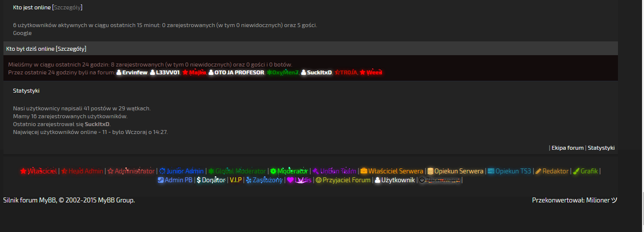Open Szczegóły next to Kto jest online

point(67,7)
